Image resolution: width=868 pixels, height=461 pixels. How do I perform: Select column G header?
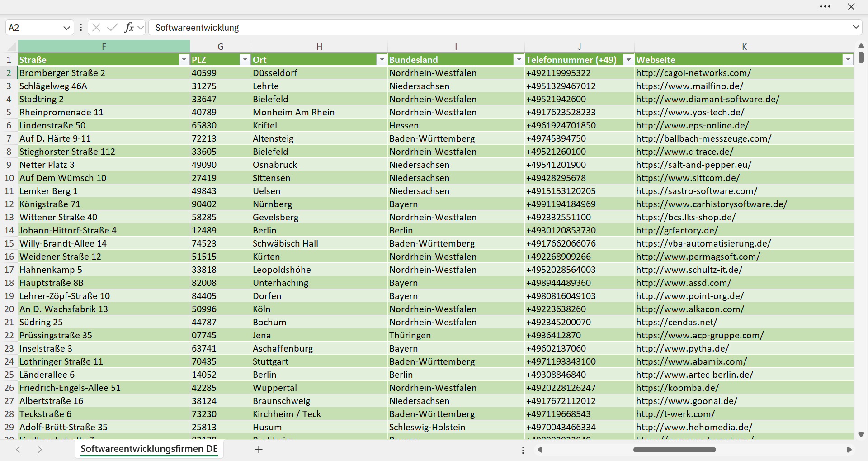click(221, 47)
